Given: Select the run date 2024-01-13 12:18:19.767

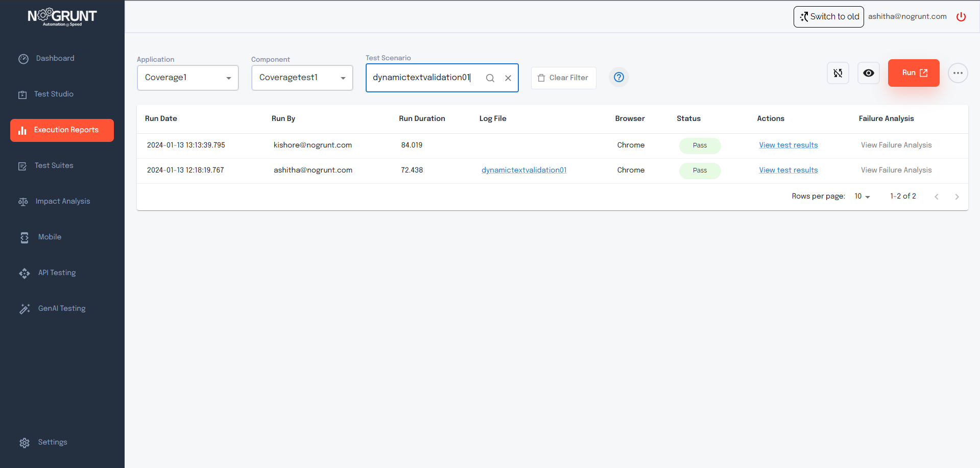Looking at the screenshot, I should pyautogui.click(x=185, y=170).
